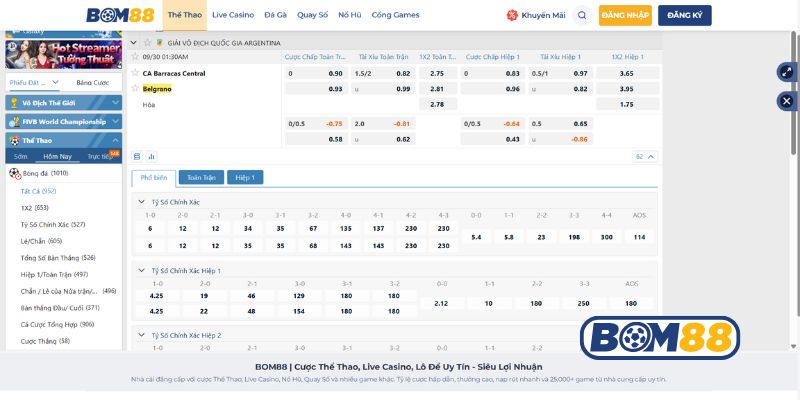The height and width of the screenshot is (400, 800).
Task: Click the Khuyến Mãi promotion icon
Action: click(x=513, y=15)
